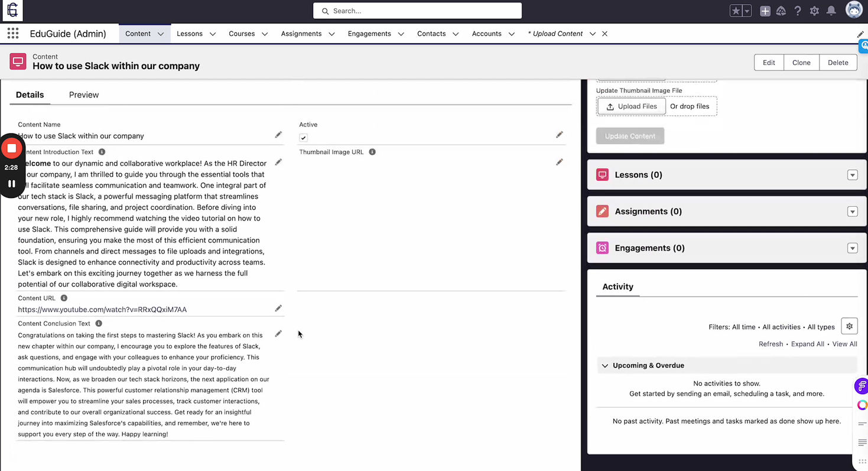Click the Expand All link
868x471 pixels.
tap(808, 344)
